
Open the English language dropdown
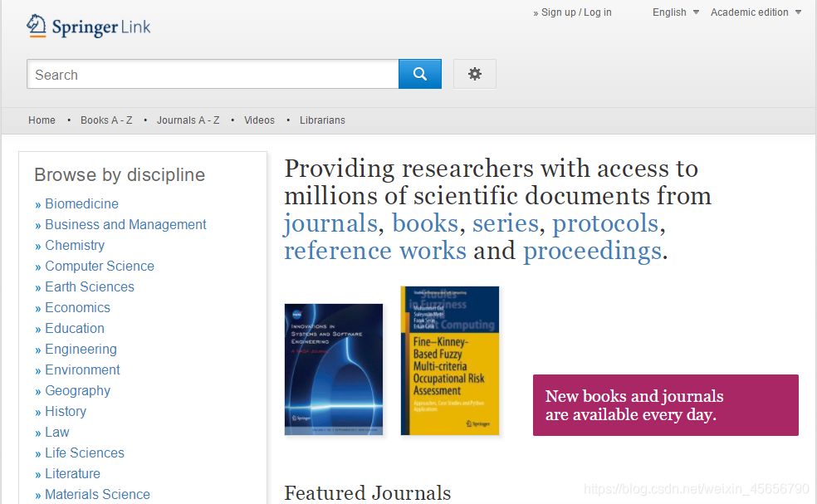[675, 12]
